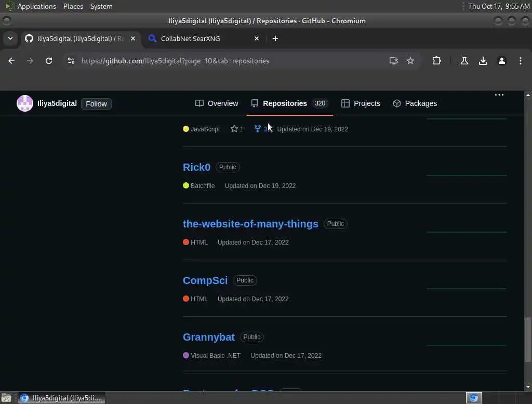Close the Iliya5digital GitHub tab
The height and width of the screenshot is (404, 532).
pyautogui.click(x=133, y=38)
